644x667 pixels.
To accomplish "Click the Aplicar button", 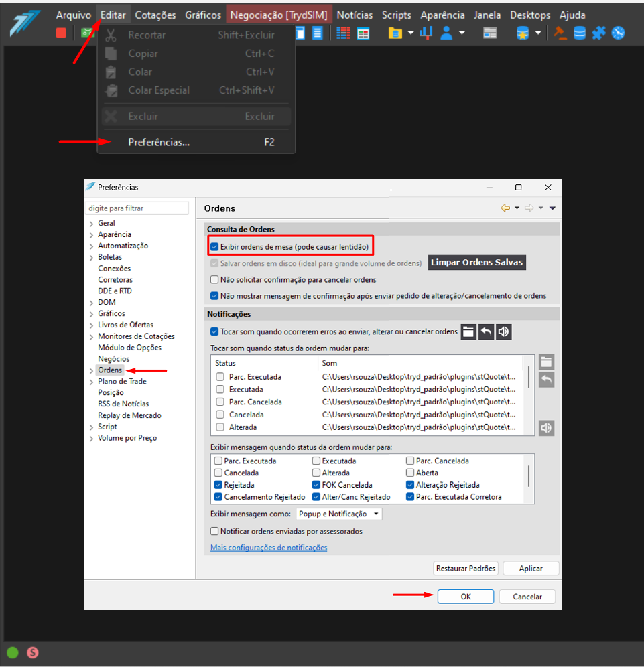I will (531, 569).
